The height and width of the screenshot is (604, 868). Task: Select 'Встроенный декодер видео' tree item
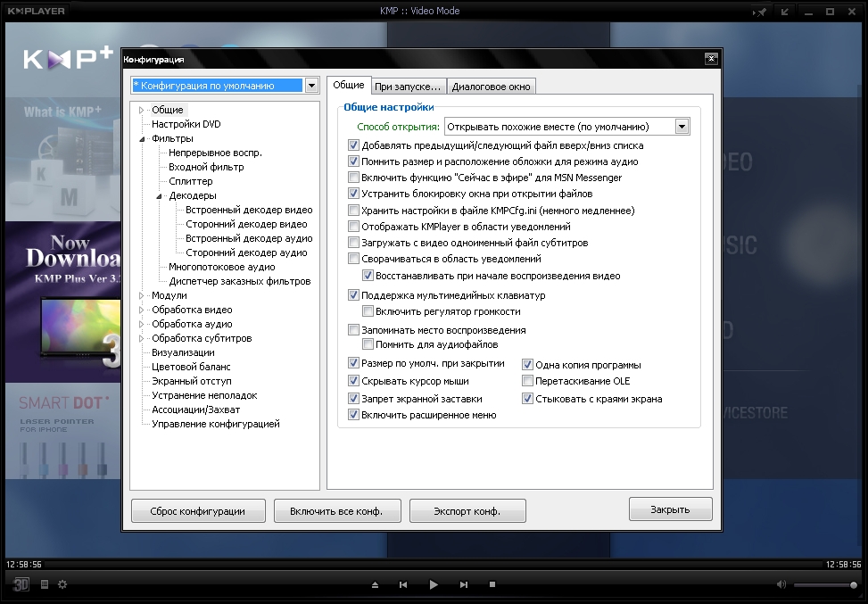click(x=249, y=210)
